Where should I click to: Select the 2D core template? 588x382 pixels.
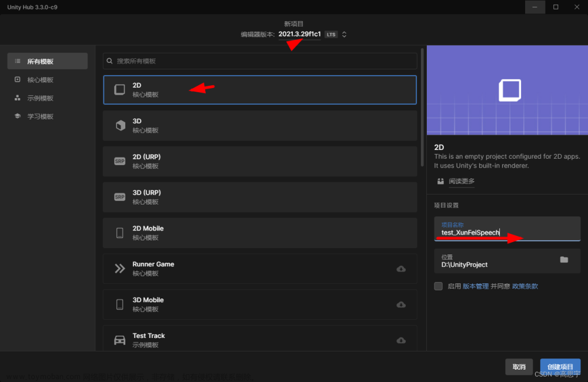coord(260,90)
